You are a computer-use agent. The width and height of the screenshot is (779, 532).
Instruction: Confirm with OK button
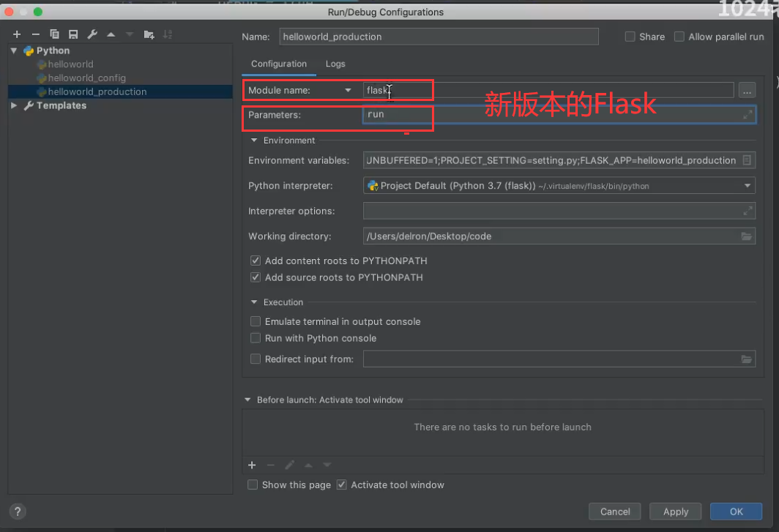coord(736,512)
